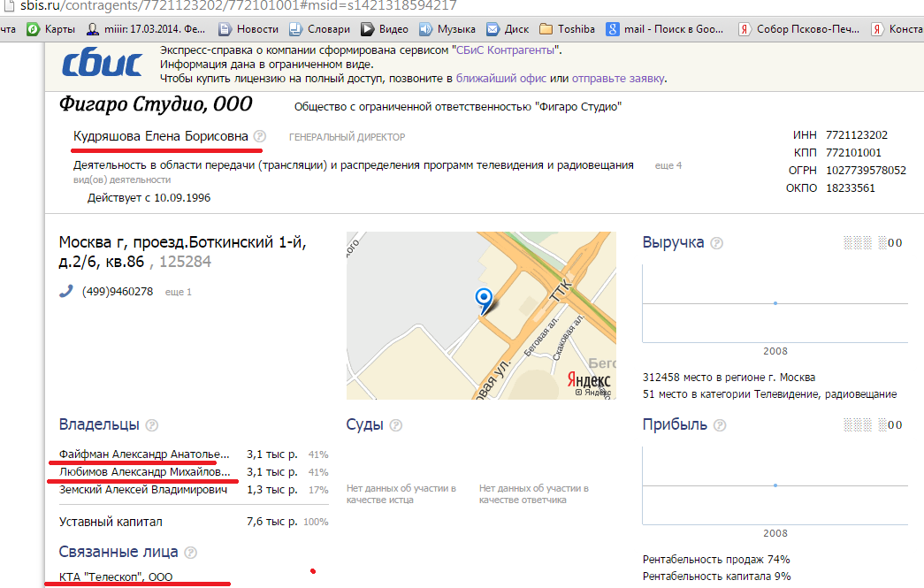Expand 'еще 1' additional phone numbers
The width and height of the screenshot is (924, 588).
pos(178,292)
